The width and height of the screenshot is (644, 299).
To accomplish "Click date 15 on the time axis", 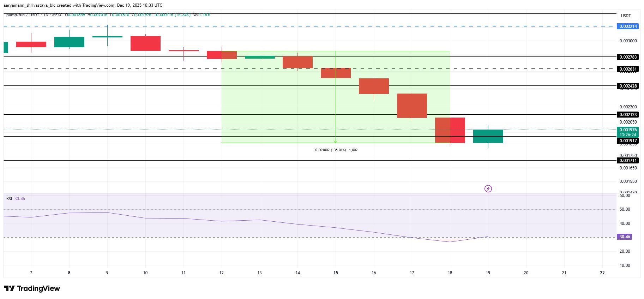I will [x=336, y=273].
